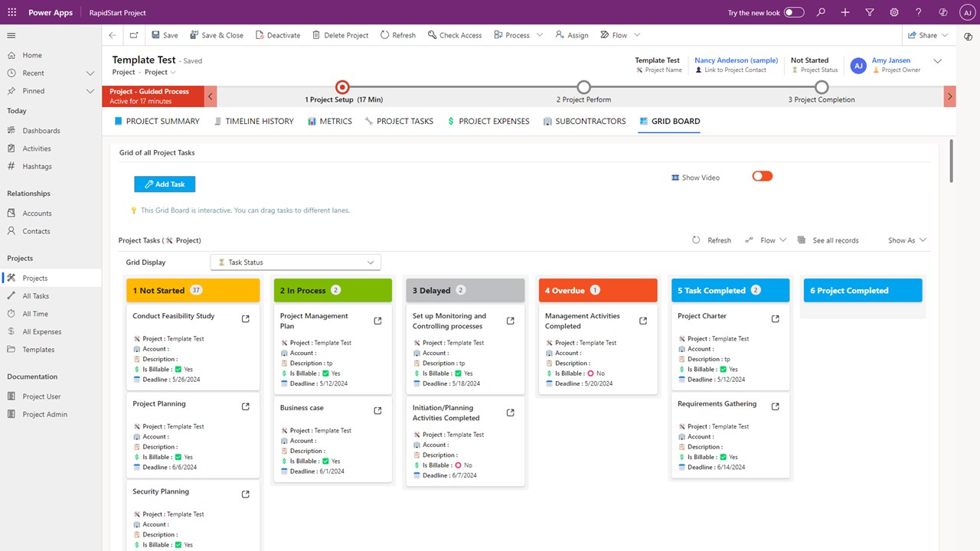The width and height of the screenshot is (980, 551).
Task: Switch to the PROJECT EXPENSES tab
Action: [488, 121]
